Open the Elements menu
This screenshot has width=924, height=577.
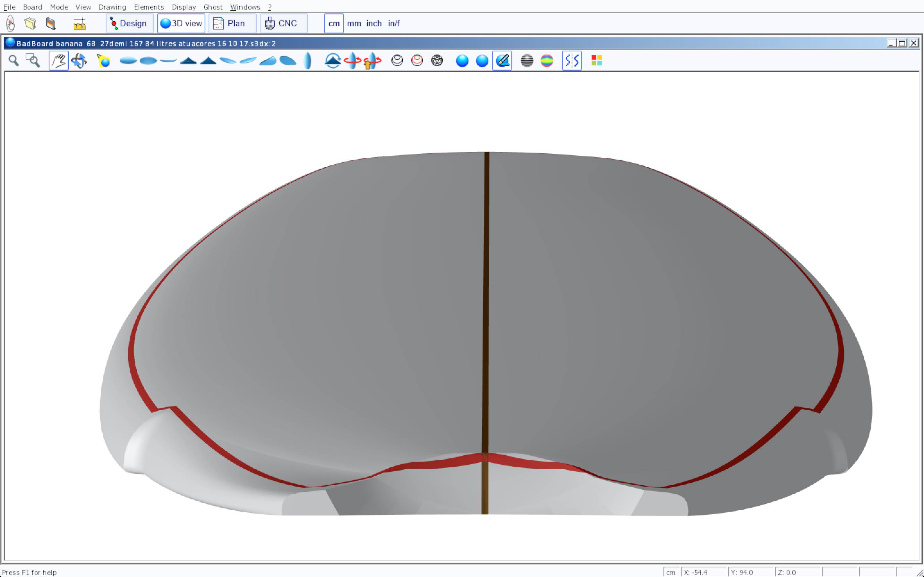(149, 7)
